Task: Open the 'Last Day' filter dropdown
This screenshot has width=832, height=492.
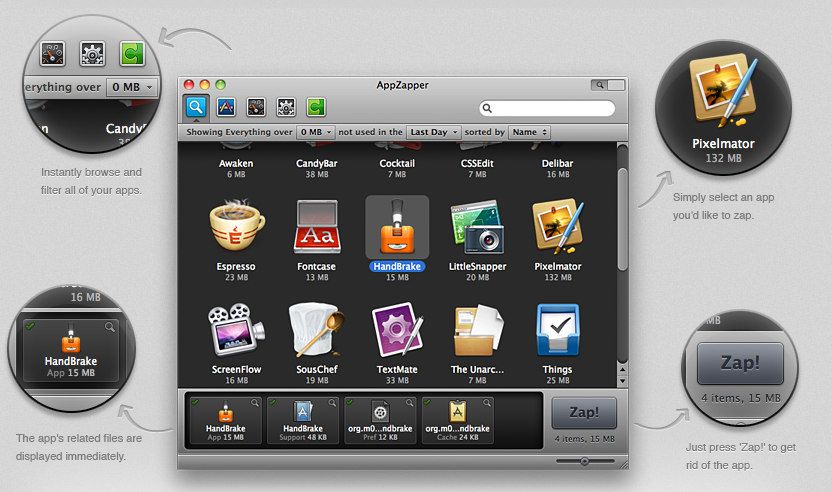Action: tap(434, 132)
